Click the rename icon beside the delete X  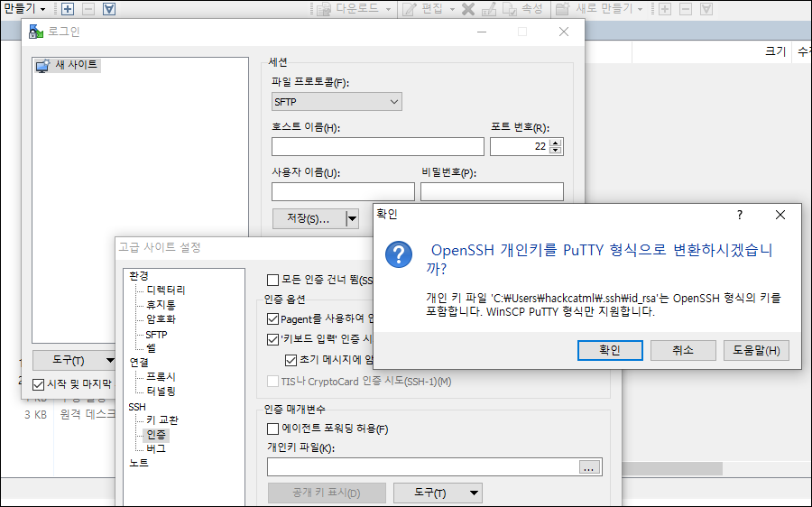click(x=489, y=9)
